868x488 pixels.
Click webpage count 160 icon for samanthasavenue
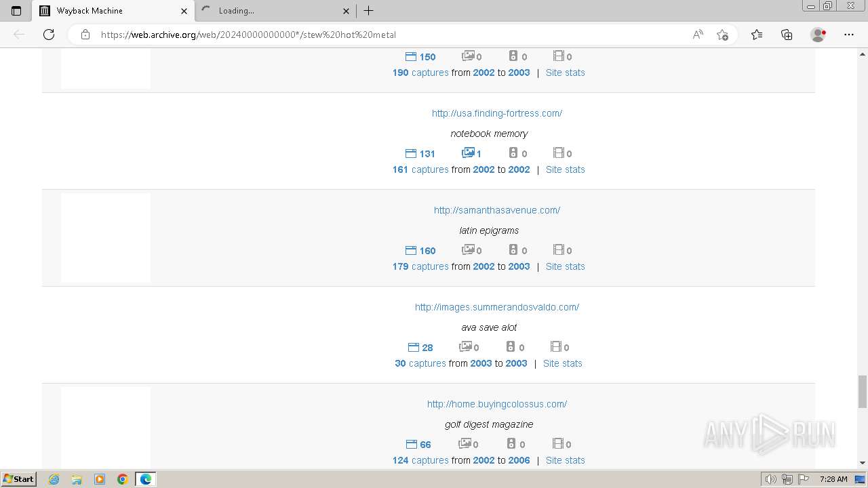[420, 251]
